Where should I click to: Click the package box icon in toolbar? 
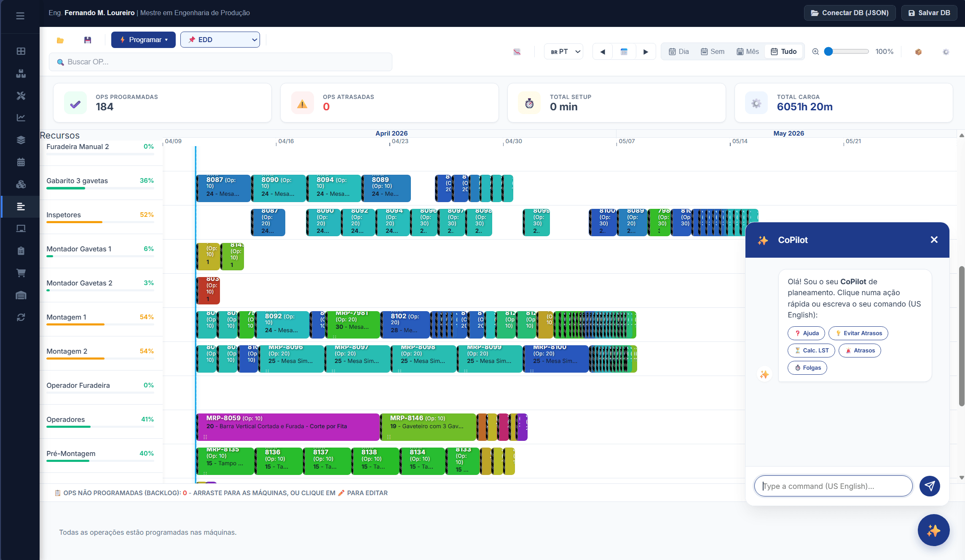click(x=918, y=52)
